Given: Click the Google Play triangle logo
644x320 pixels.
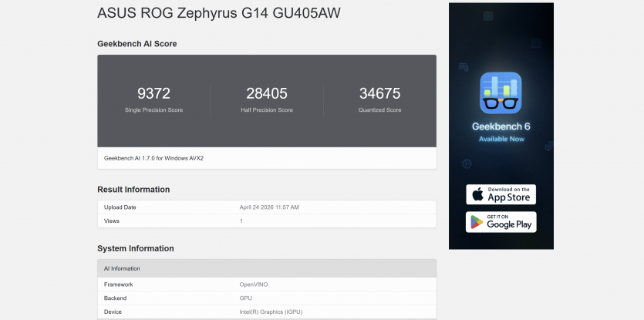Looking at the screenshot, I should point(477,222).
